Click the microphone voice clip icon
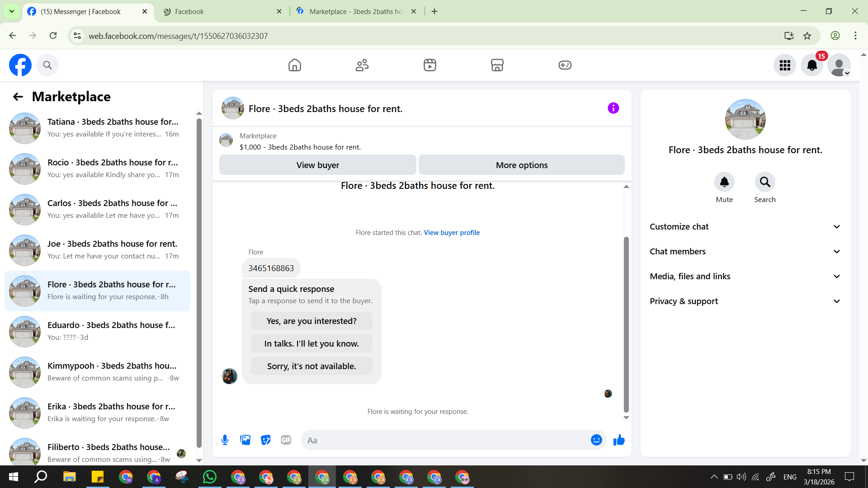This screenshot has height=488, width=868. (225, 440)
